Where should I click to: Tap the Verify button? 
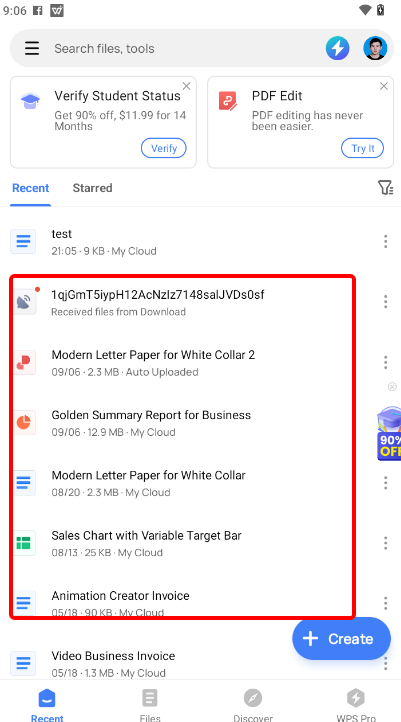pos(164,148)
